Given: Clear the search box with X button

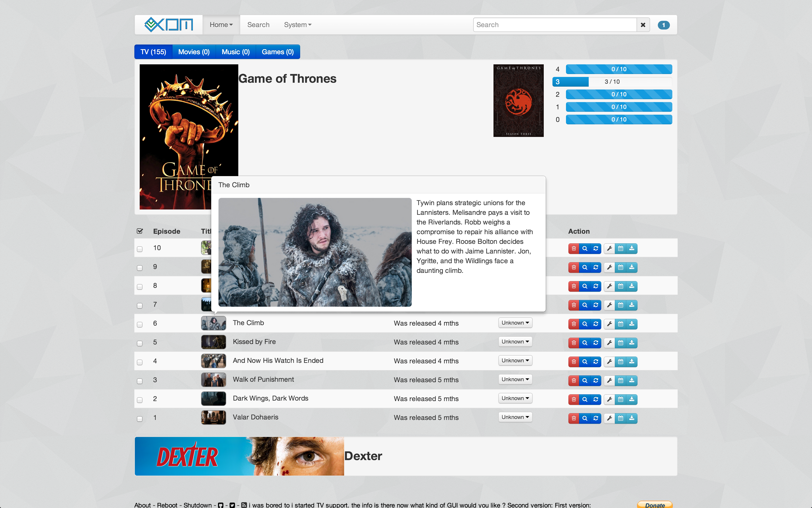Looking at the screenshot, I should pos(643,25).
